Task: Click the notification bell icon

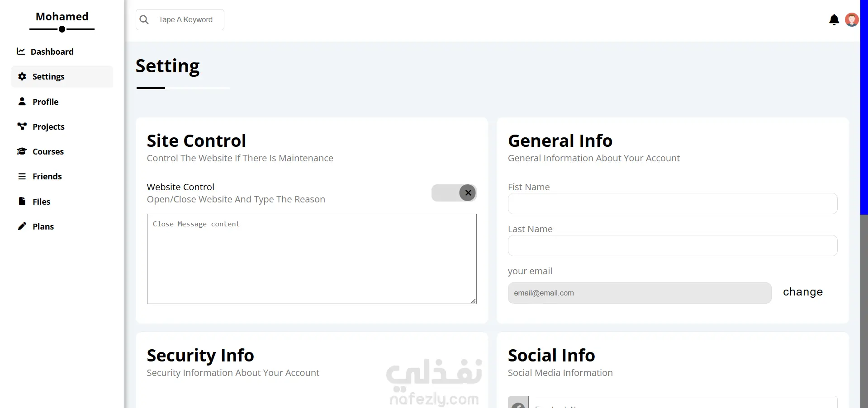Action: pos(834,20)
